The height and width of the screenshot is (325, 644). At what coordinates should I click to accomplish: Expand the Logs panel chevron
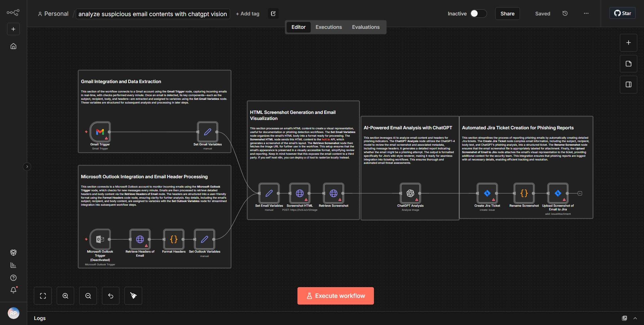(636, 318)
